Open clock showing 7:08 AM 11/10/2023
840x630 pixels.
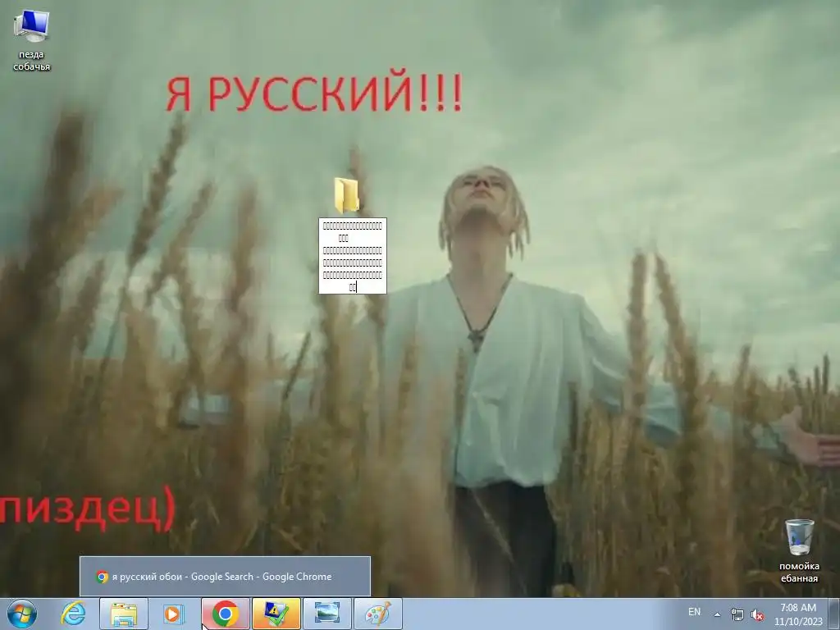[798, 614]
